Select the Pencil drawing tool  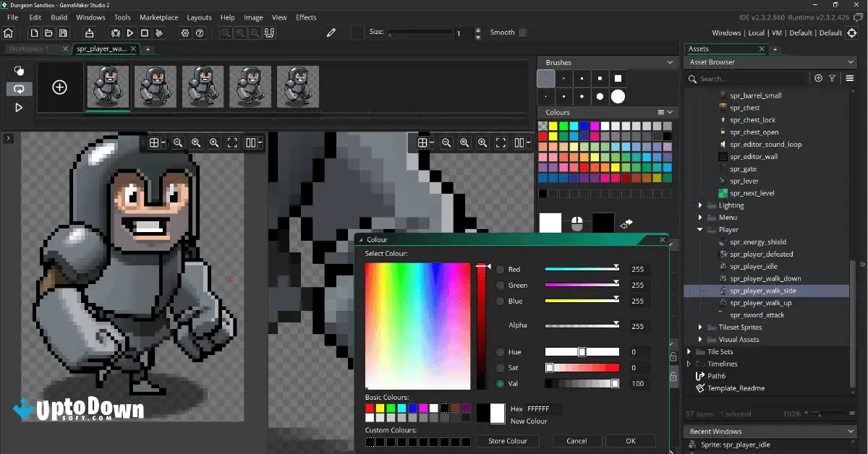(332, 32)
